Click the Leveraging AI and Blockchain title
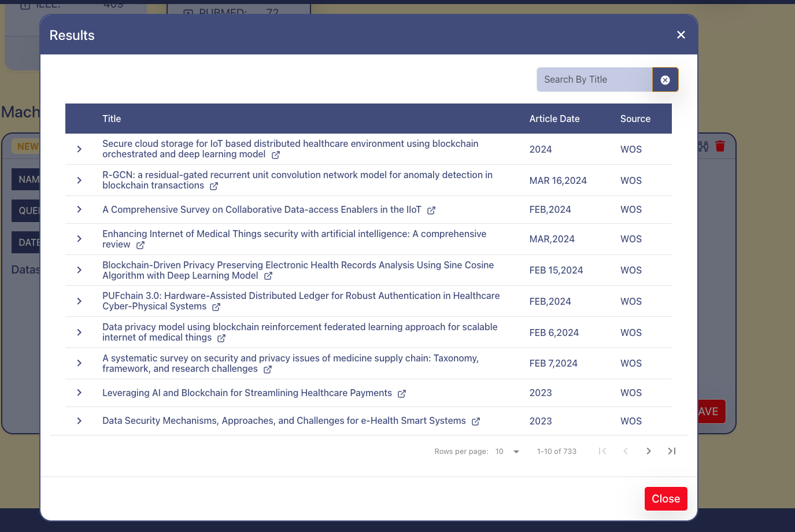The width and height of the screenshot is (795, 532). tap(247, 393)
